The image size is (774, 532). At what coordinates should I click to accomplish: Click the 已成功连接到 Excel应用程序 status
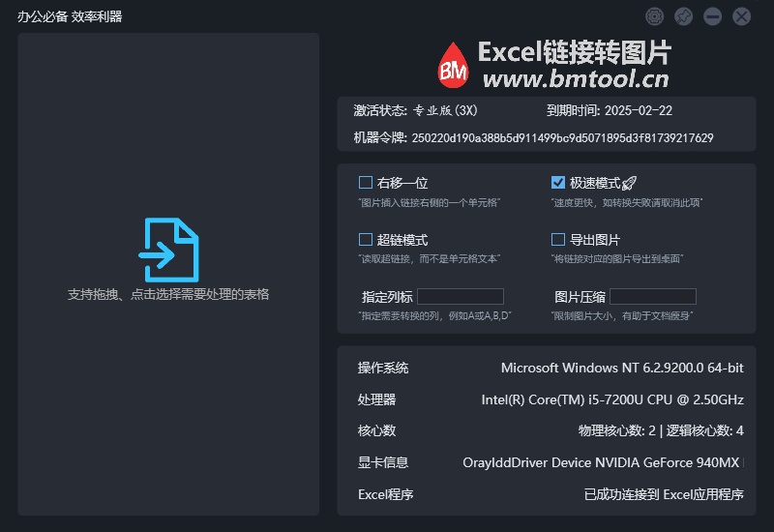point(664,494)
